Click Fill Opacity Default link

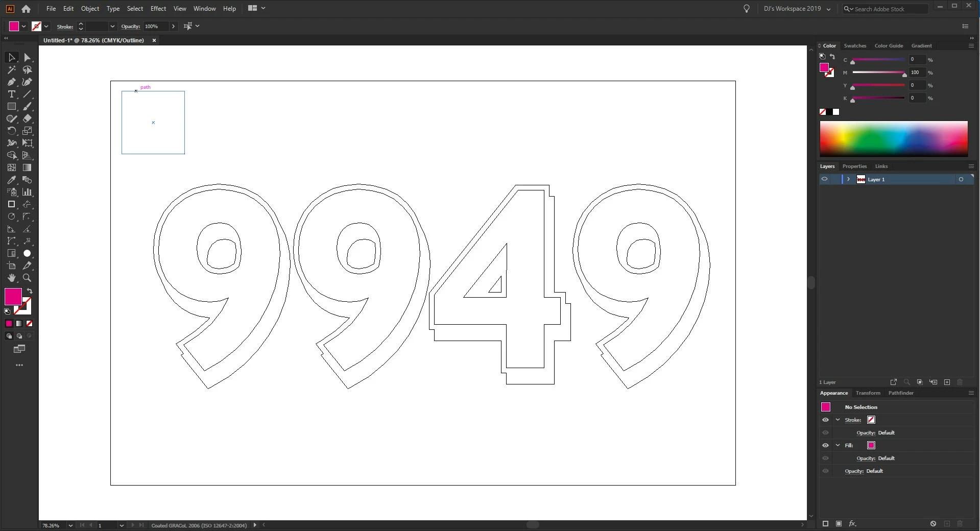pos(875,458)
